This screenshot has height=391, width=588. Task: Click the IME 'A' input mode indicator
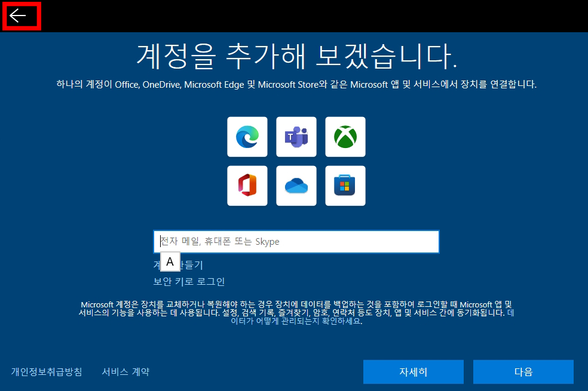click(170, 261)
